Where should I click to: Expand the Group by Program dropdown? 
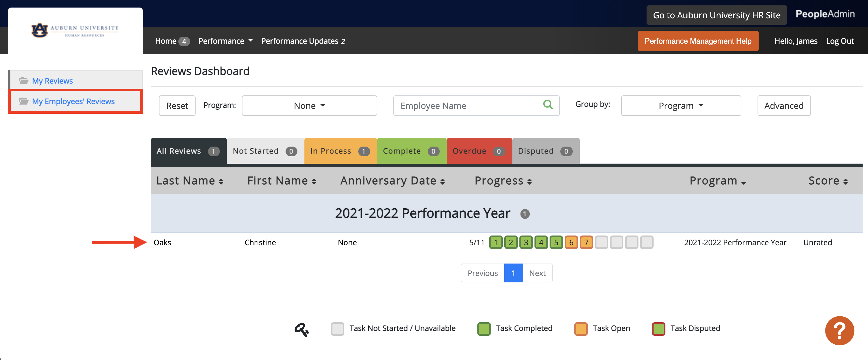pyautogui.click(x=681, y=106)
